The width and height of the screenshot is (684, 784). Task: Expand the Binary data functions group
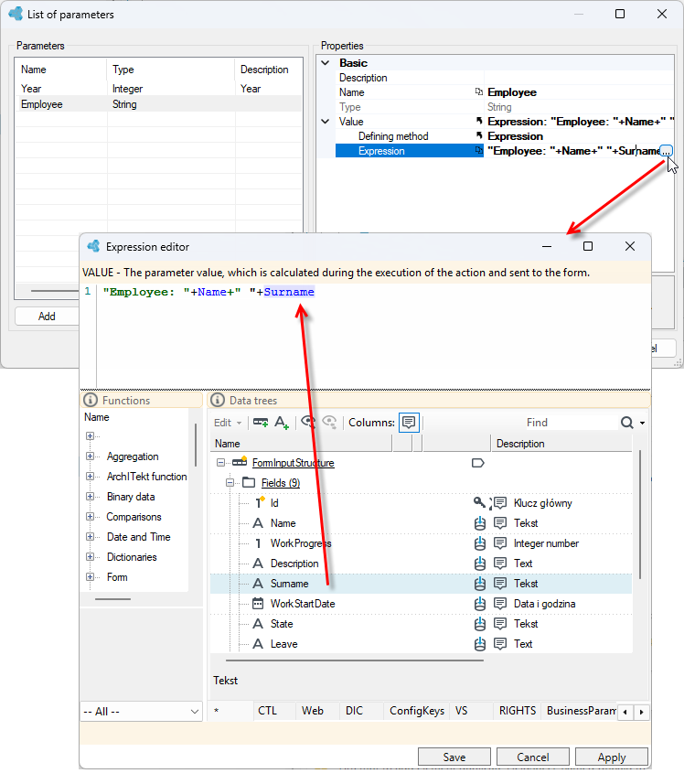(x=90, y=497)
